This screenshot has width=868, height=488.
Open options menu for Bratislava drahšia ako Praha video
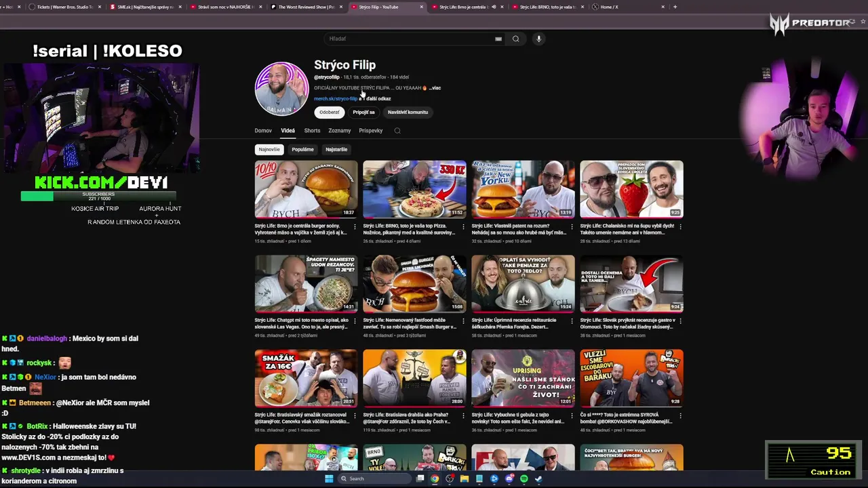point(463,415)
